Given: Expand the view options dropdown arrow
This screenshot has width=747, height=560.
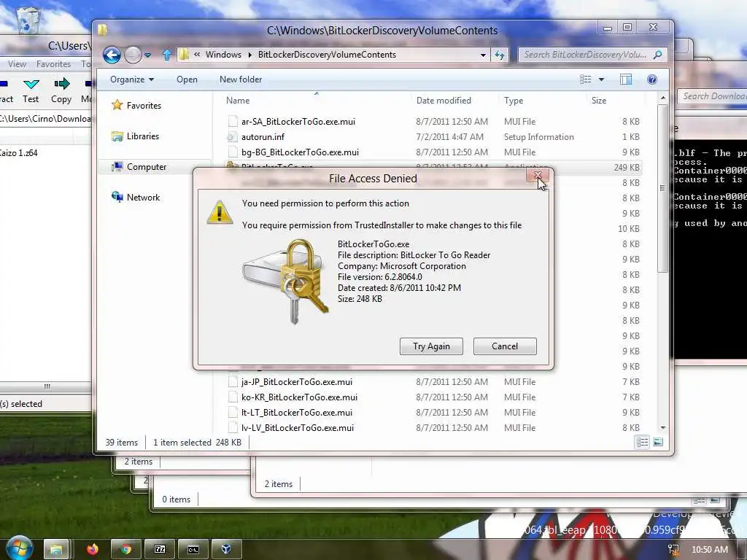Looking at the screenshot, I should [x=601, y=79].
